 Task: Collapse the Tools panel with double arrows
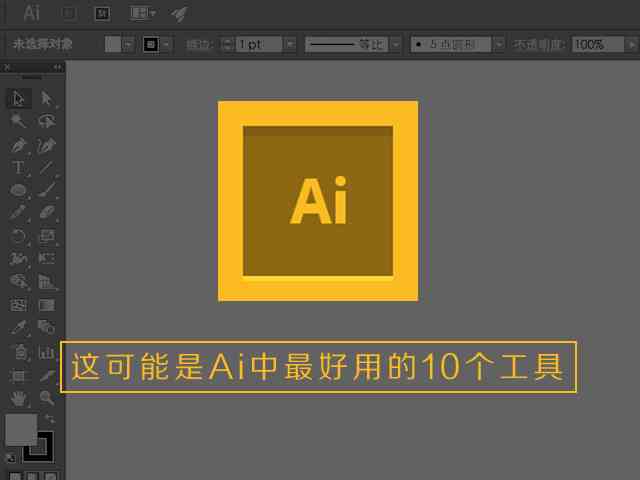click(x=58, y=67)
